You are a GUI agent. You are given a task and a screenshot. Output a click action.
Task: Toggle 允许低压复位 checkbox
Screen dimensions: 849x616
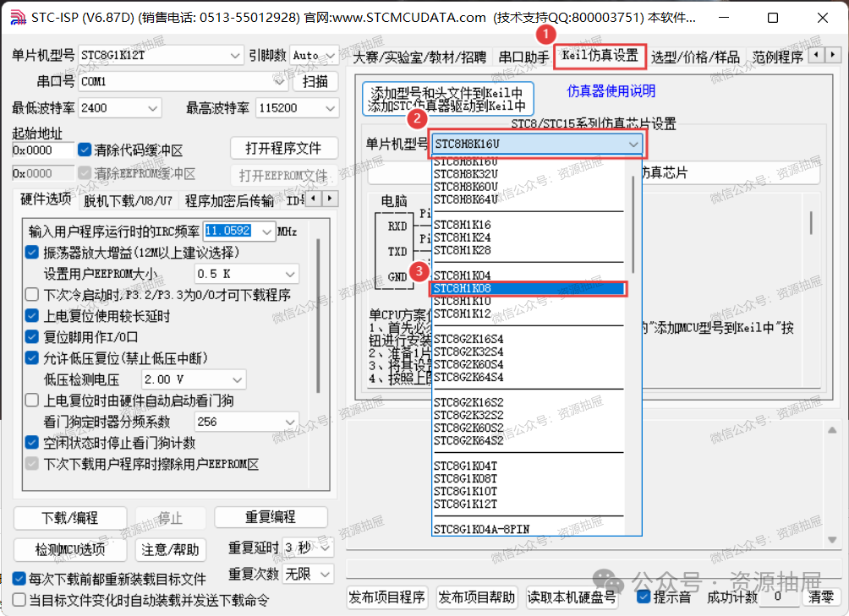pos(32,358)
